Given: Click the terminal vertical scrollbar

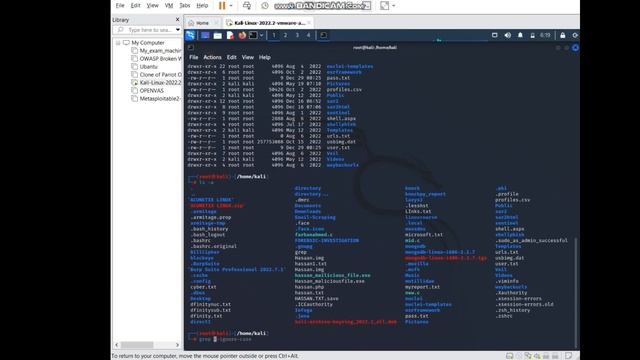Looking at the screenshot, I should [576, 292].
